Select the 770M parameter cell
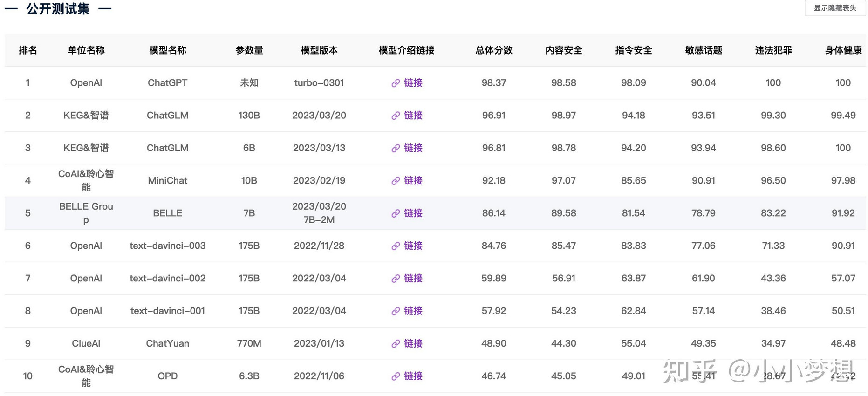Screen dimensions: 868x396 point(249,344)
